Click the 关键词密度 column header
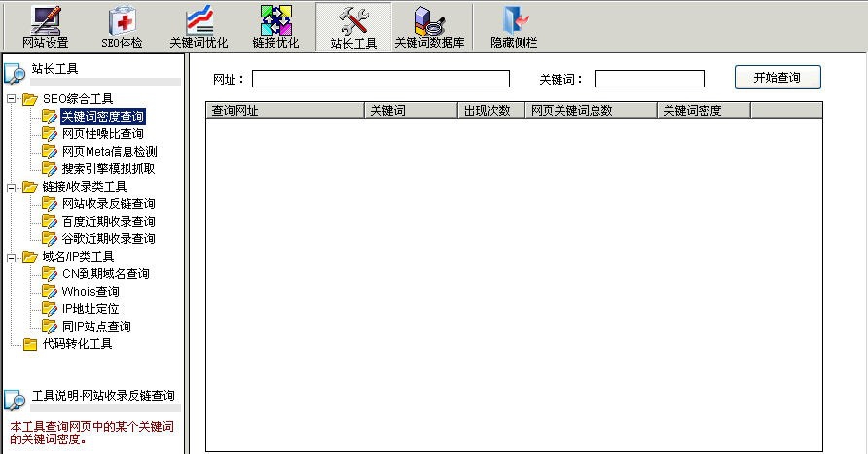Screen dimensions: 868x454 pos(705,111)
